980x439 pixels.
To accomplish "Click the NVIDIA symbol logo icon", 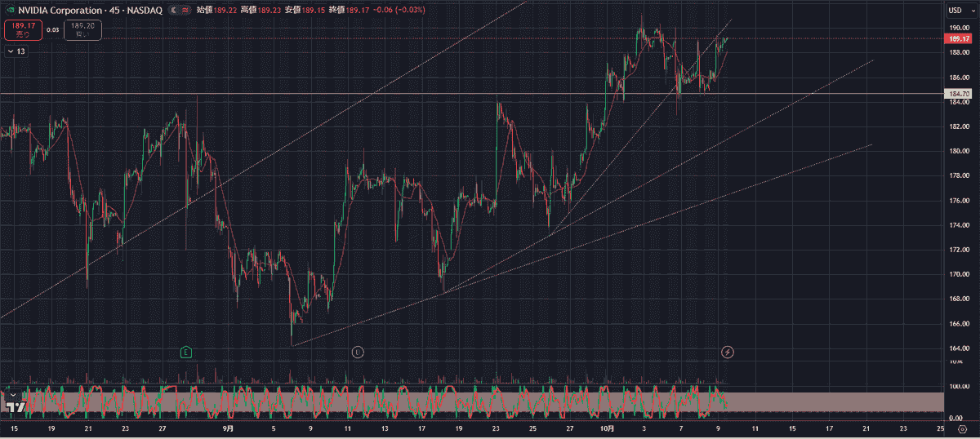I will [x=10, y=10].
